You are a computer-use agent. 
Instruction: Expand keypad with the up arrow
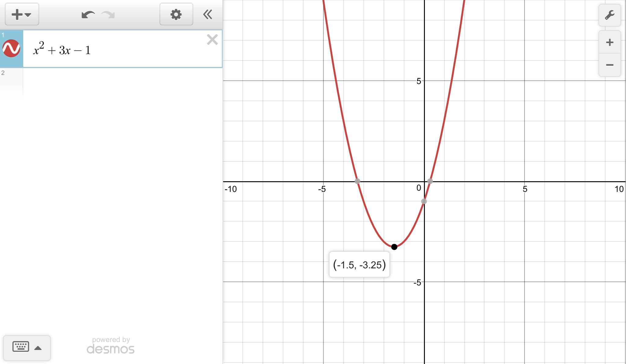coord(38,348)
